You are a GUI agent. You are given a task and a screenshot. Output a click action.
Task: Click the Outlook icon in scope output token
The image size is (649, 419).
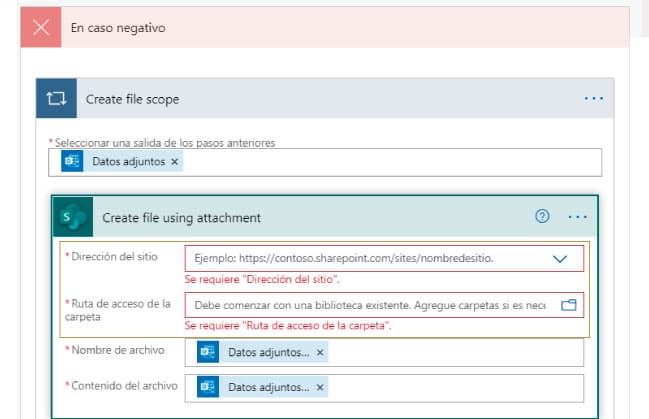pos(72,162)
